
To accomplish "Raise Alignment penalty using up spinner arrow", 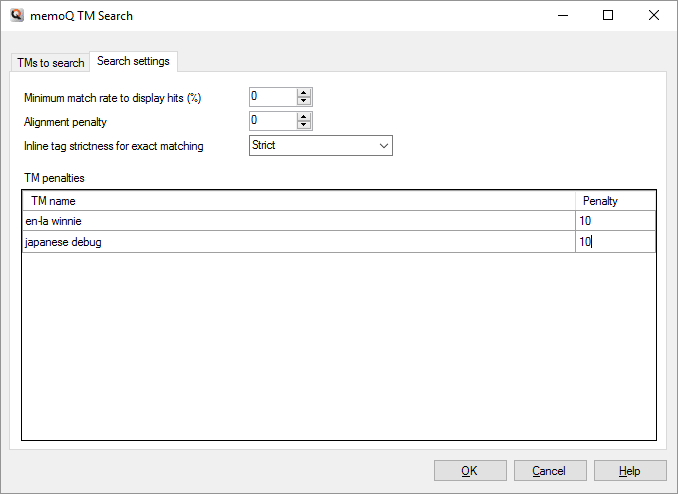I will [305, 116].
